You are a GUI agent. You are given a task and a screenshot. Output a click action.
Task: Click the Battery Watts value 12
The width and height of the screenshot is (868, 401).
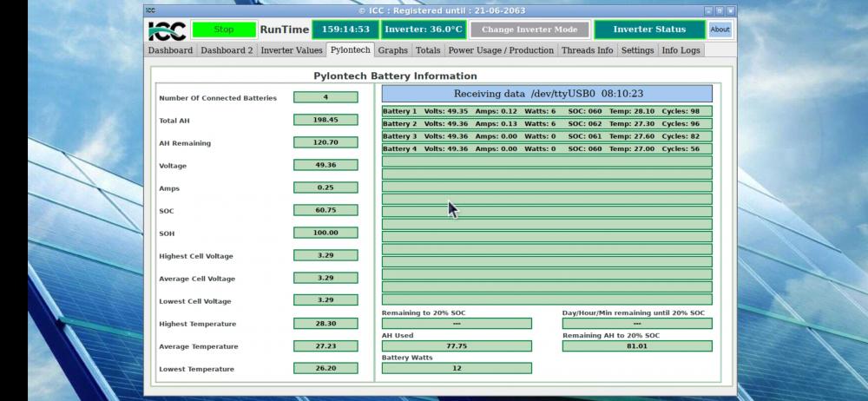(x=457, y=368)
